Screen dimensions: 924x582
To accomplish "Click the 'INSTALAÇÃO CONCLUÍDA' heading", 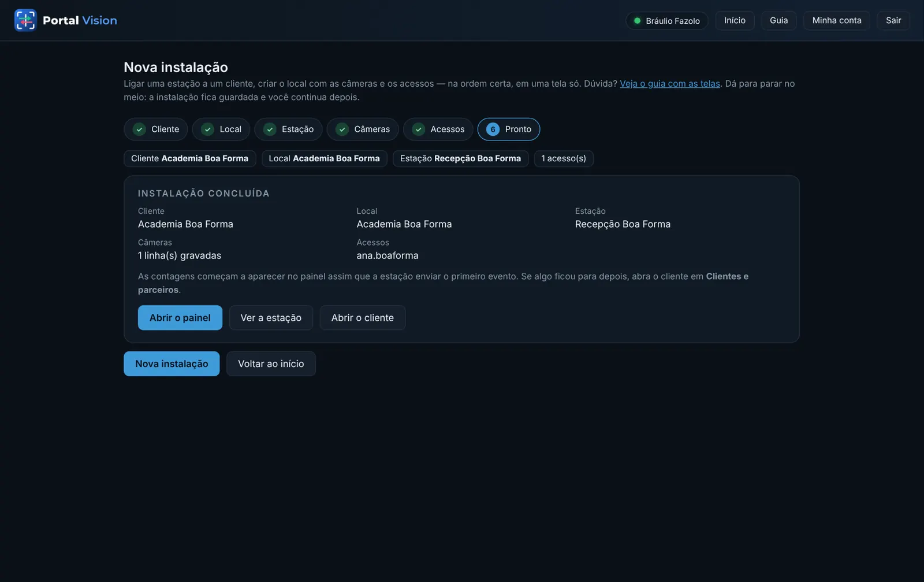I will (x=204, y=194).
